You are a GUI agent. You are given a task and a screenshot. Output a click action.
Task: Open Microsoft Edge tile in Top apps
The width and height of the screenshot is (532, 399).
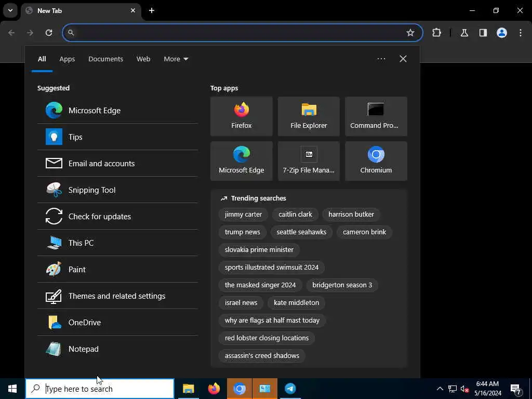pos(241,161)
